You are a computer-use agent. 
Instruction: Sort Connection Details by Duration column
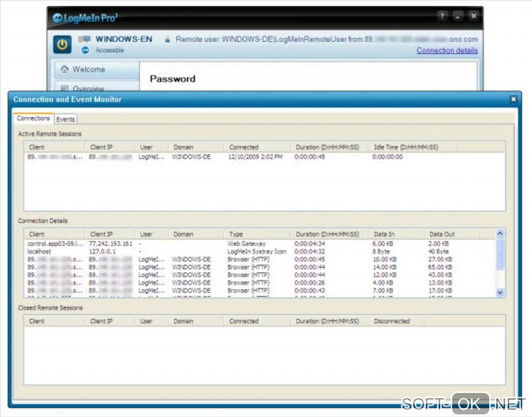click(x=330, y=234)
